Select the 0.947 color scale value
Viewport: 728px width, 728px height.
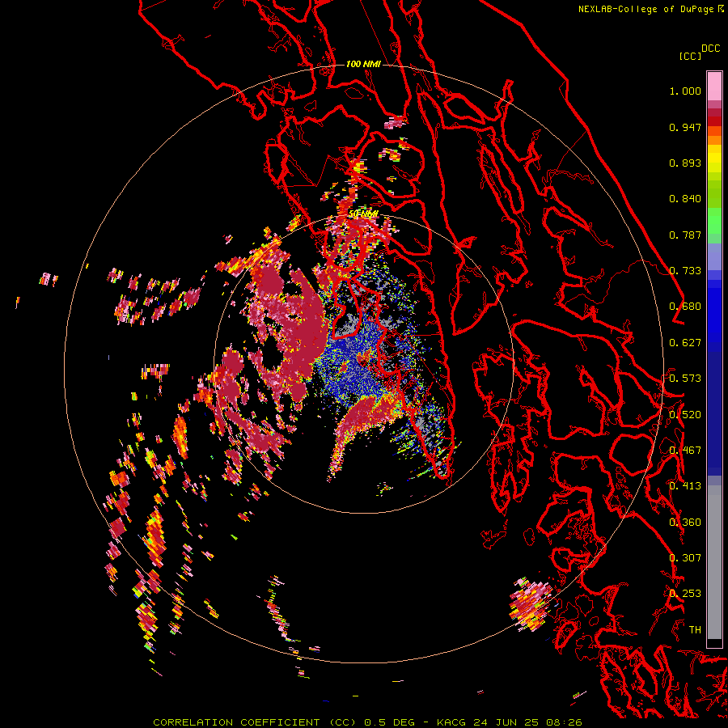click(x=685, y=127)
